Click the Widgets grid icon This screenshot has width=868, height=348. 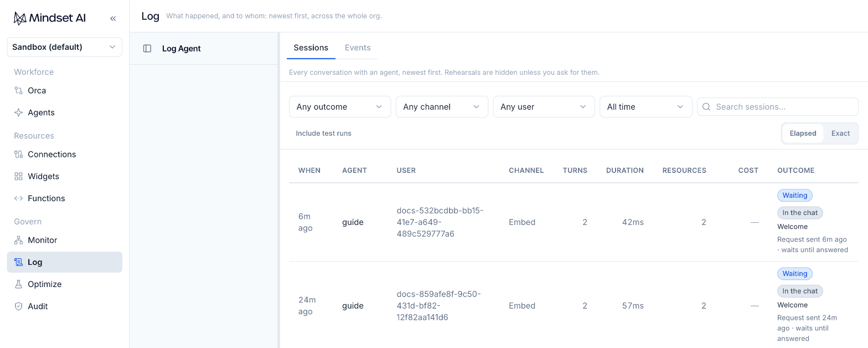(x=18, y=176)
